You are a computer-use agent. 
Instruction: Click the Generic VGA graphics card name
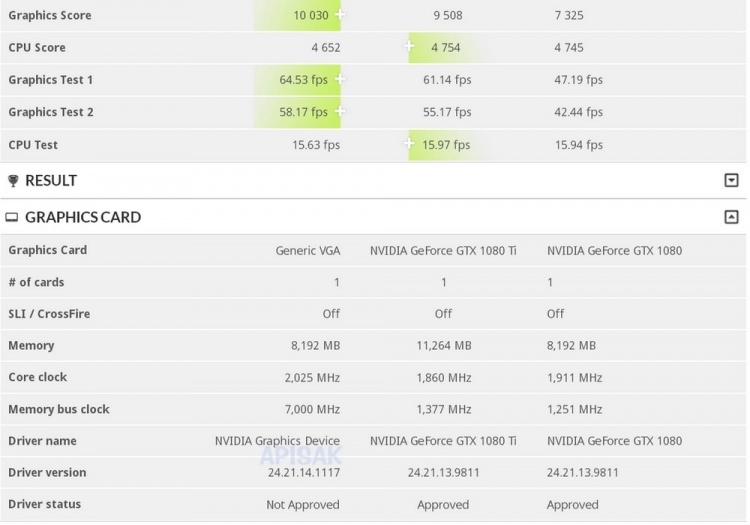(307, 250)
